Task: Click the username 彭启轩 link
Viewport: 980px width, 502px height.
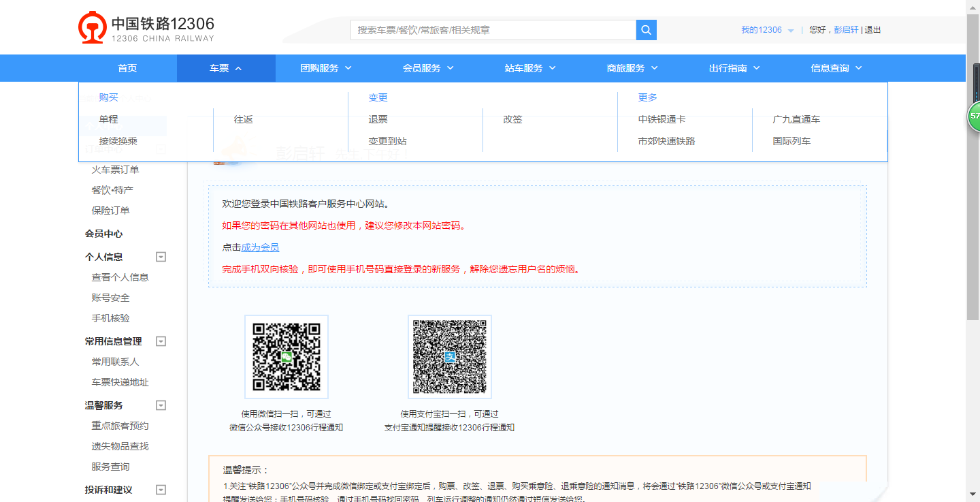Action: pos(847,30)
